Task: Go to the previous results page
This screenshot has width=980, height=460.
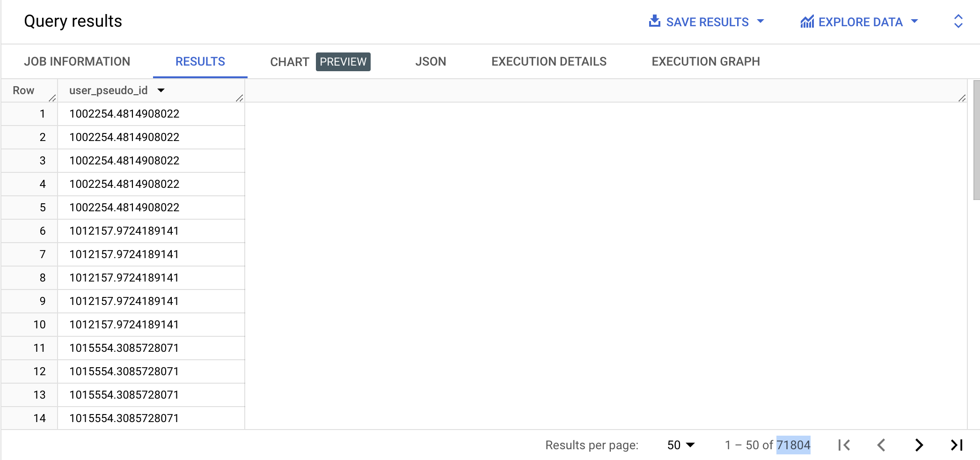Action: 881,445
